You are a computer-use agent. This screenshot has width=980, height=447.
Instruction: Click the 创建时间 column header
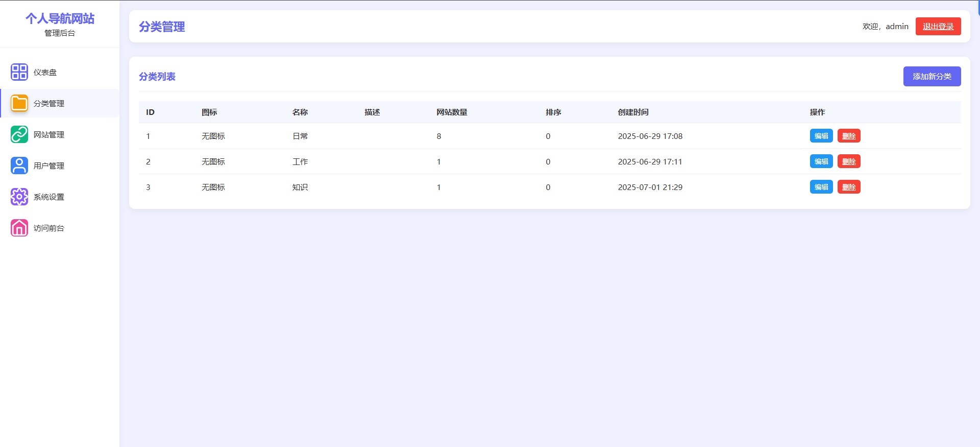click(633, 112)
